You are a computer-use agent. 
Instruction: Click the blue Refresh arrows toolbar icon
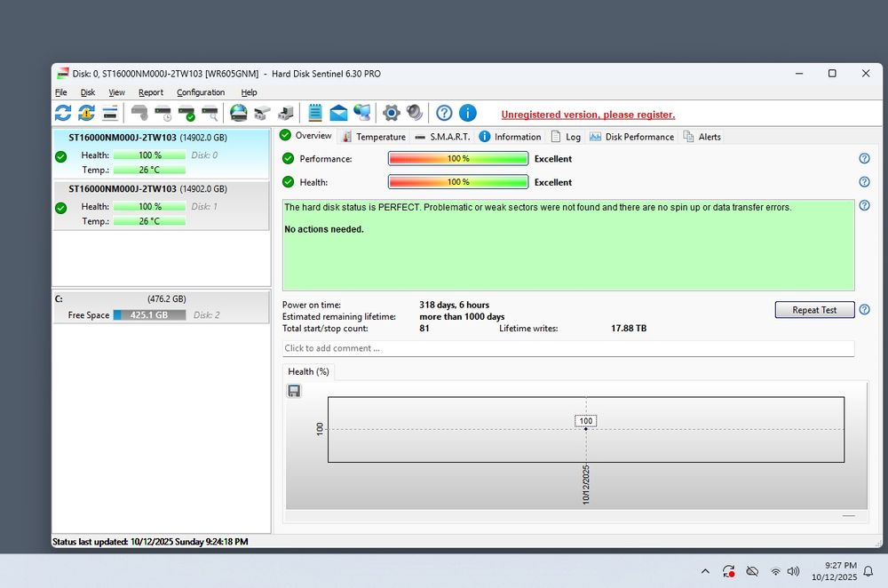click(63, 113)
